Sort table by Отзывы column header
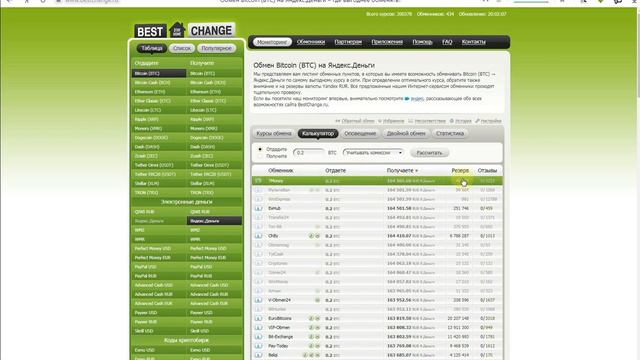Image resolution: width=640 pixels, height=360 pixels. pos(487,170)
